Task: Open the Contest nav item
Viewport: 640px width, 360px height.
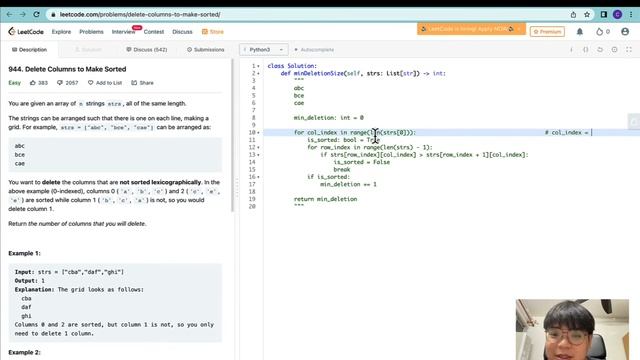Action: [x=154, y=32]
